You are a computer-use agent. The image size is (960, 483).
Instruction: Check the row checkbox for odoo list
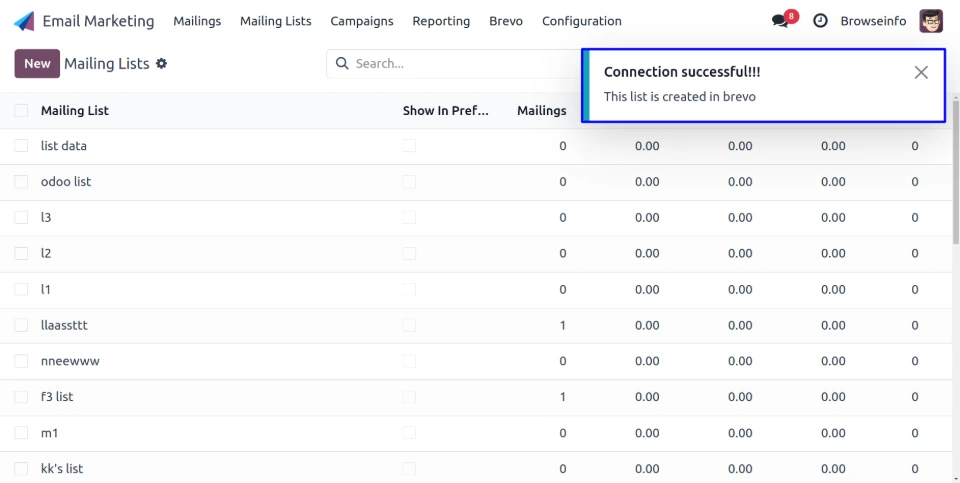click(x=21, y=182)
